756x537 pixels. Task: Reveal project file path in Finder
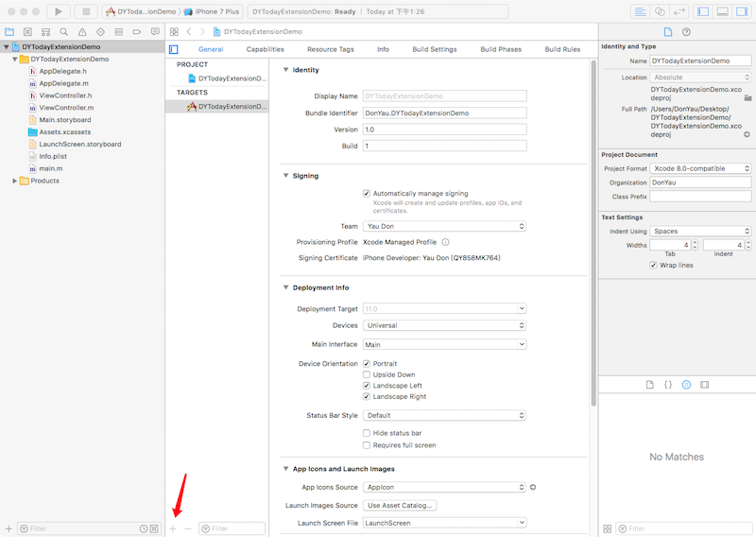tap(747, 134)
